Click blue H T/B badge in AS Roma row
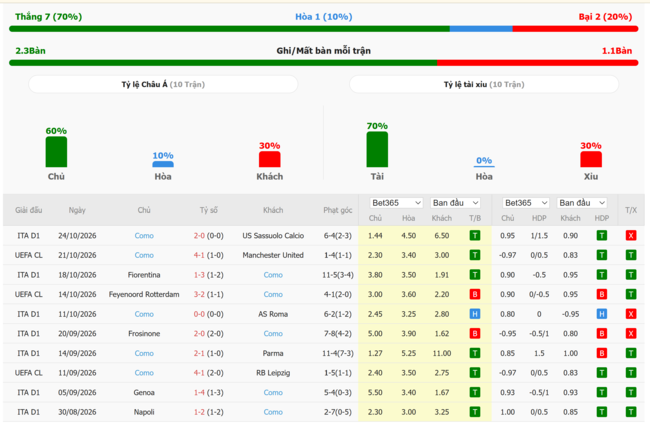The height and width of the screenshot is (423, 650). pyautogui.click(x=475, y=314)
